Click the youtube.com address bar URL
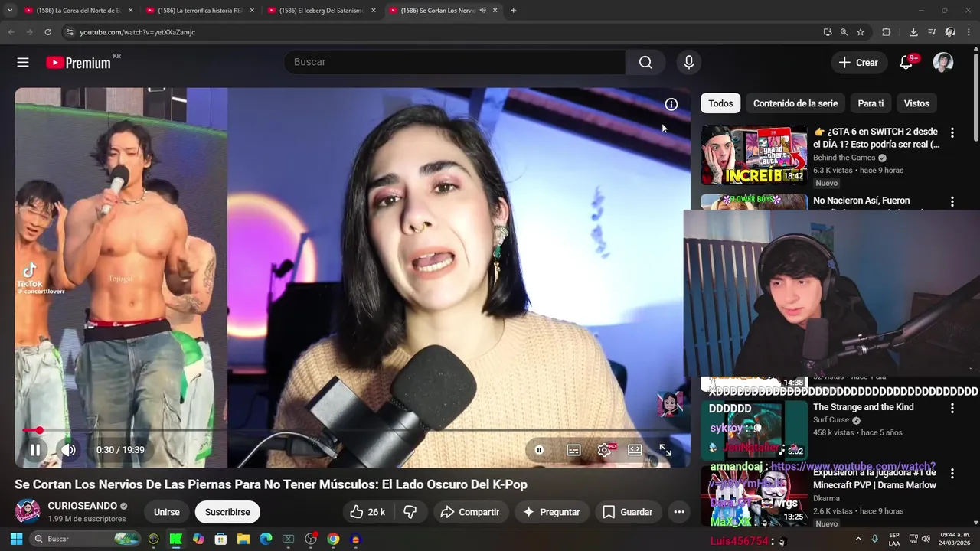Image resolution: width=980 pixels, height=551 pixels. point(138,32)
